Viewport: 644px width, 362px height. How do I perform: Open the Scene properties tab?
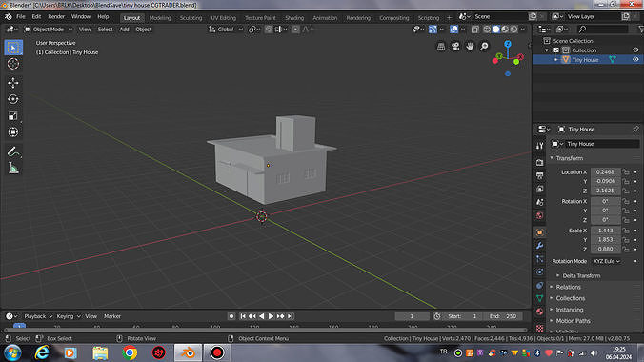tap(539, 202)
